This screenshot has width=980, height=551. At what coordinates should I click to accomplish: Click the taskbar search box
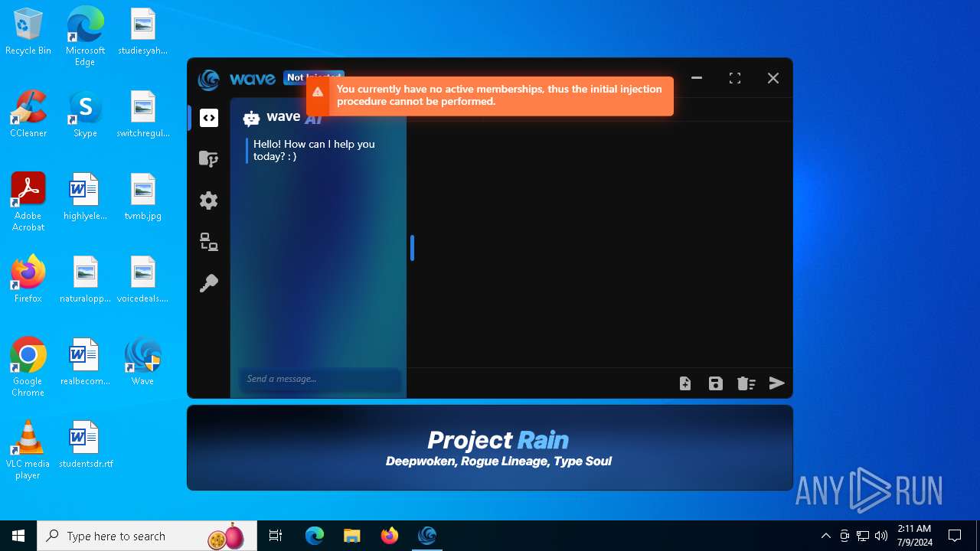(147, 536)
